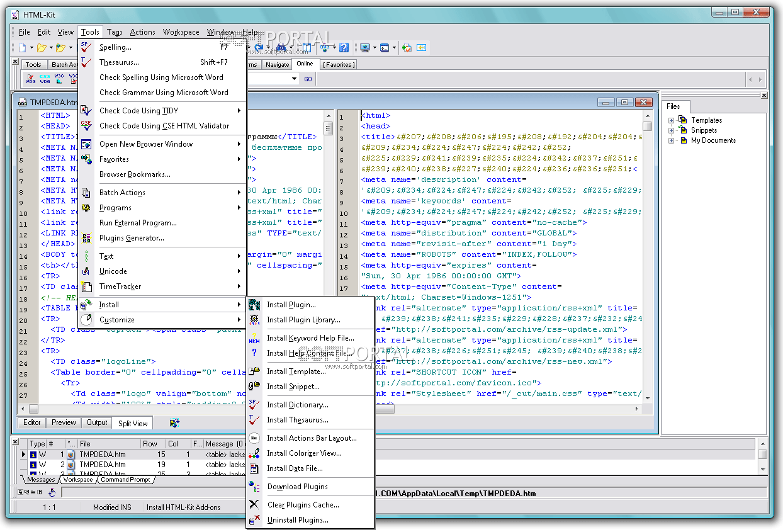783x532 pixels.
Task: Click the Install Data File icon
Action: 254,468
